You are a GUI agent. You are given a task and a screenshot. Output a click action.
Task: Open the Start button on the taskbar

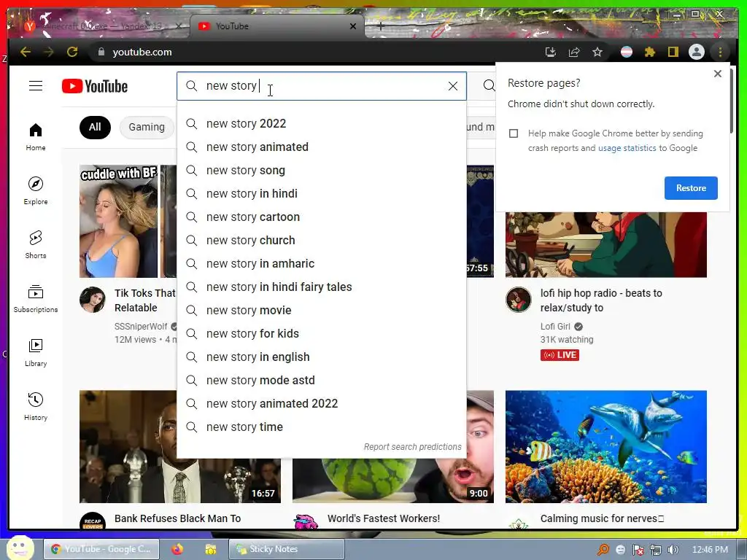tap(20, 548)
